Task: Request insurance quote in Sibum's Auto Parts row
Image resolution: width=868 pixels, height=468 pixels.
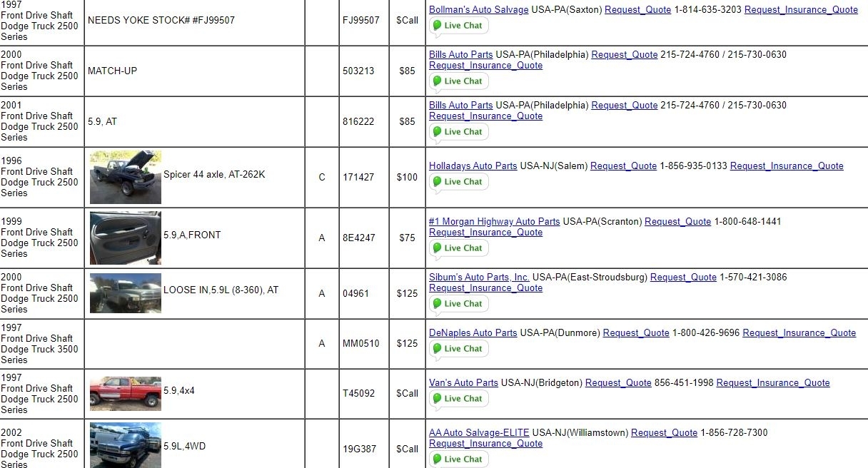Action: [485, 288]
